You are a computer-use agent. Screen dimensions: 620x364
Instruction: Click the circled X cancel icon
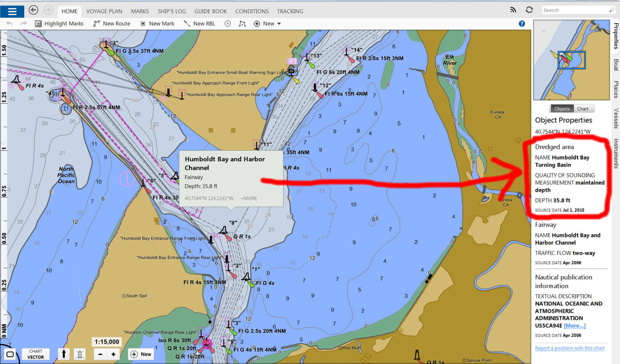pos(228,24)
